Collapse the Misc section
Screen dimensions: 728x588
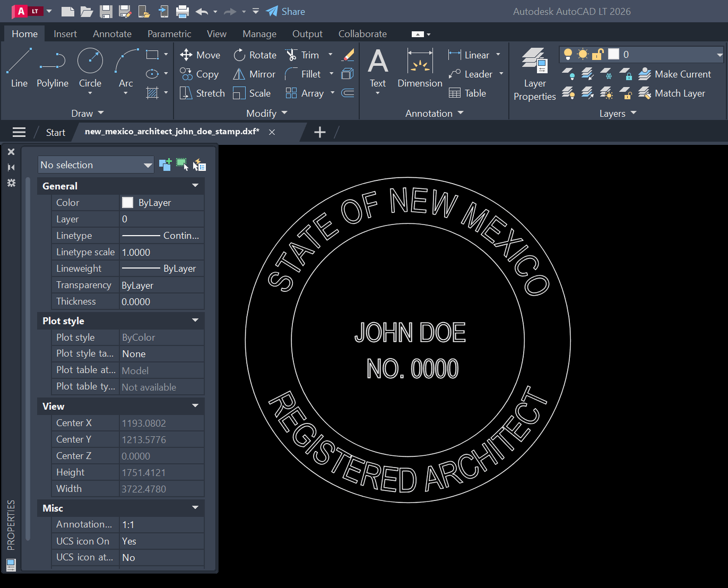point(195,508)
